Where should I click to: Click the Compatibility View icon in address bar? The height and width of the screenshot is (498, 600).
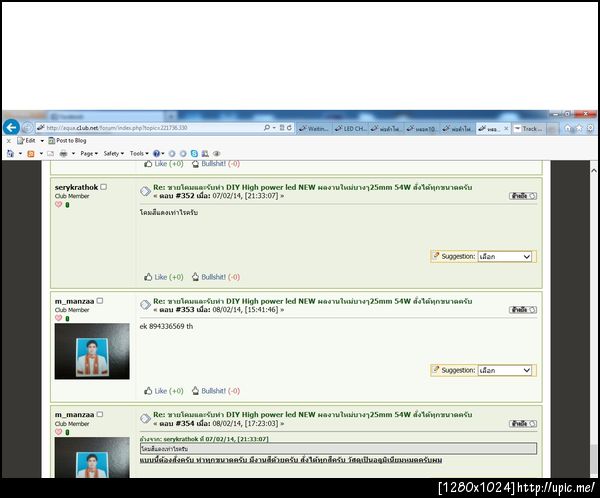click(282, 128)
